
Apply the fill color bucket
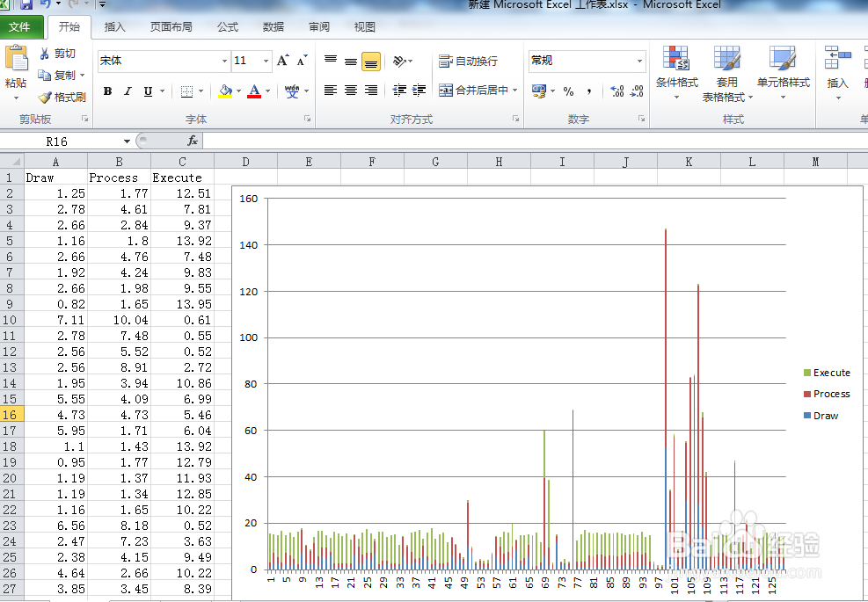pos(225,91)
